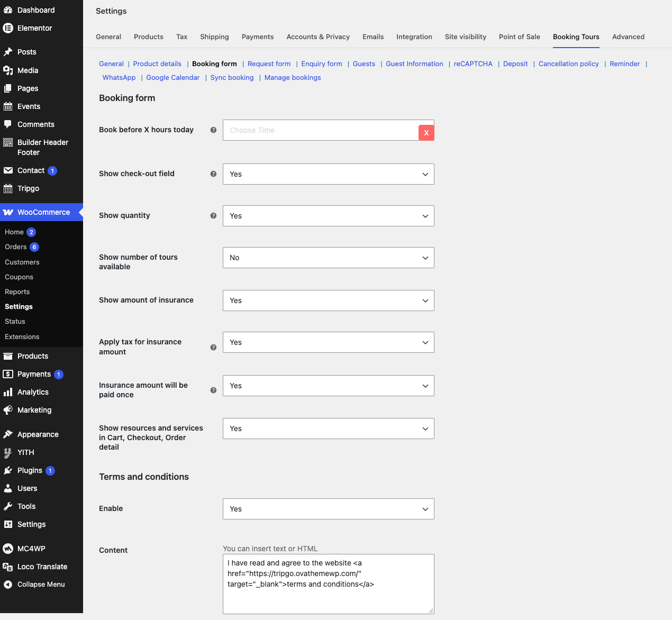
Task: Clear time with the red X button
Action: tap(426, 133)
